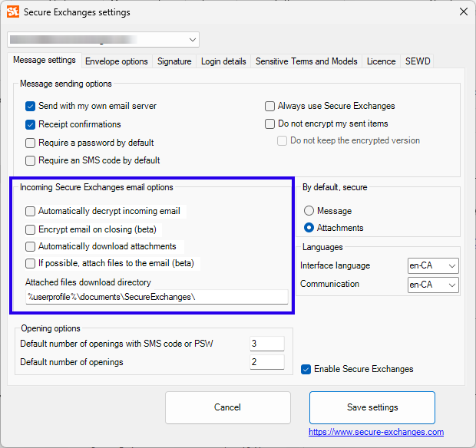Screen dimensions: 476x448
Task: Check Always use Secure Exchanges
Action: pyautogui.click(x=269, y=106)
